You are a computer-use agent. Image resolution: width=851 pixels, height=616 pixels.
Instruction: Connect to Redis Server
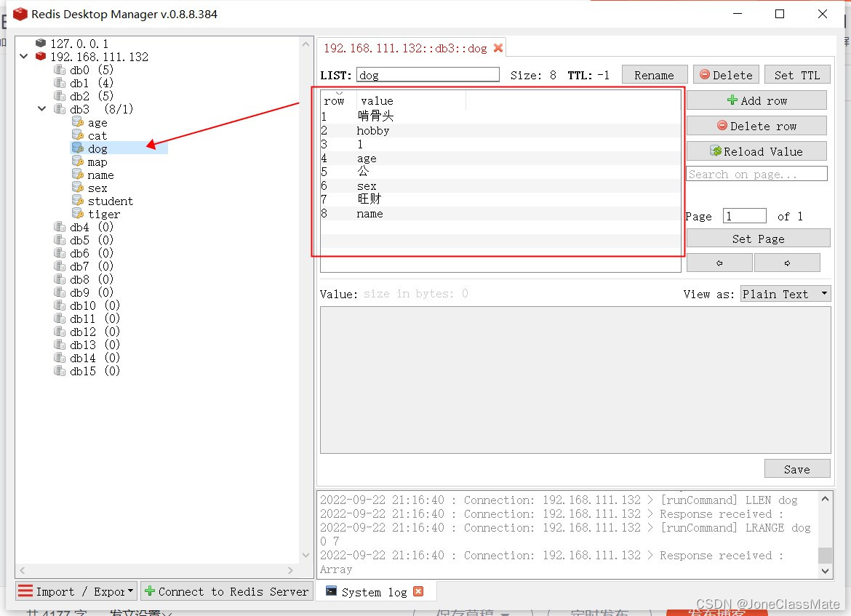click(226, 591)
